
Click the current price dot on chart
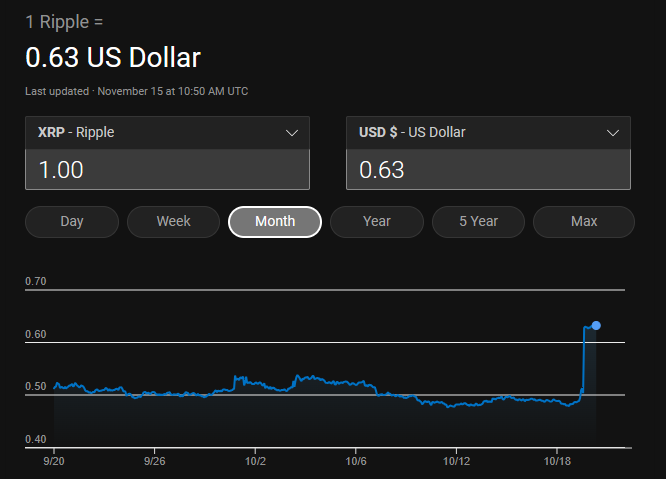[596, 326]
